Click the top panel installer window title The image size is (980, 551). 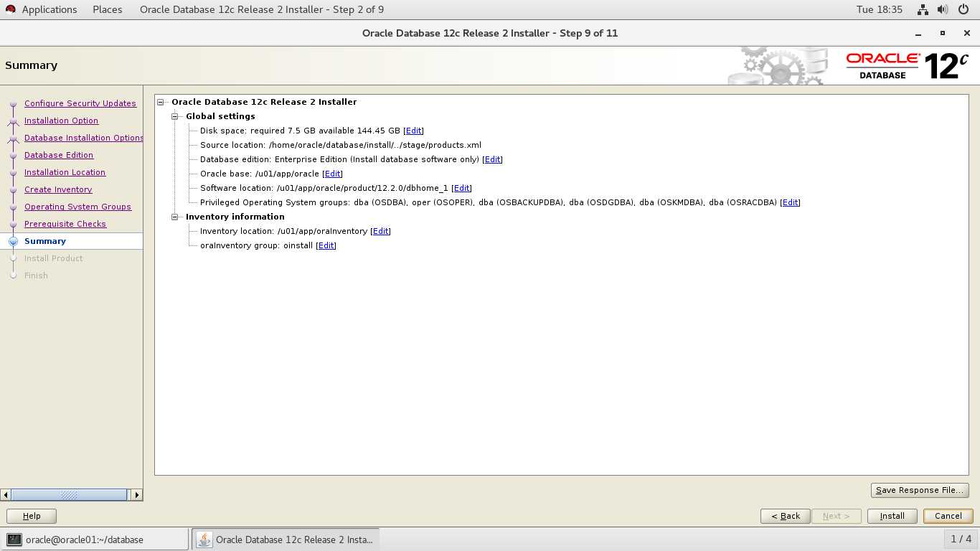tap(262, 9)
